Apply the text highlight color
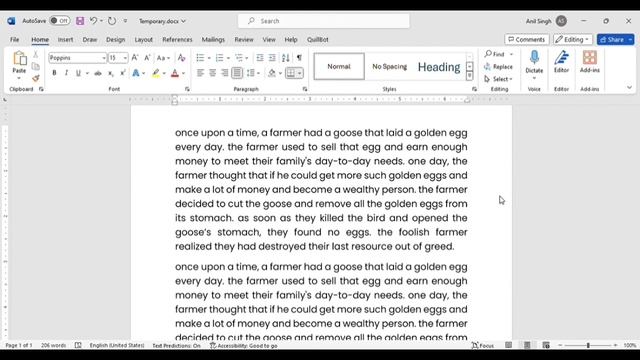Image resolution: width=640 pixels, height=360 pixels. [x=156, y=73]
